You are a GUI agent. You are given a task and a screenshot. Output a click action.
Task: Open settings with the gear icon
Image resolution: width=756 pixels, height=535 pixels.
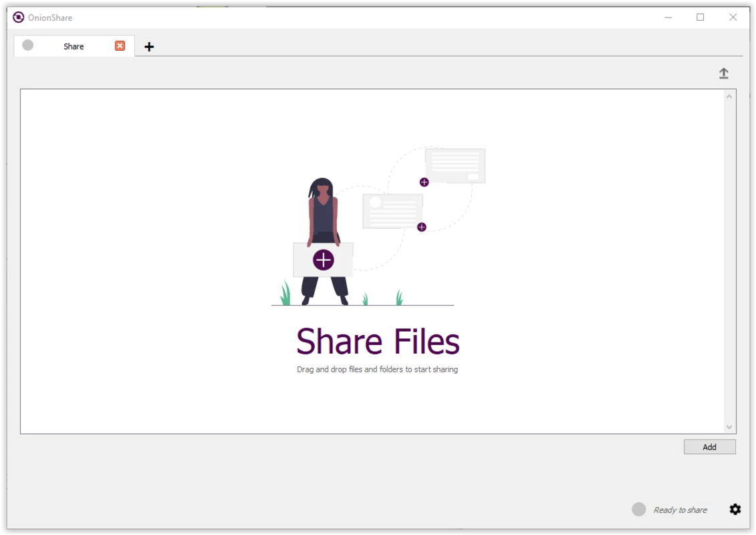(735, 510)
